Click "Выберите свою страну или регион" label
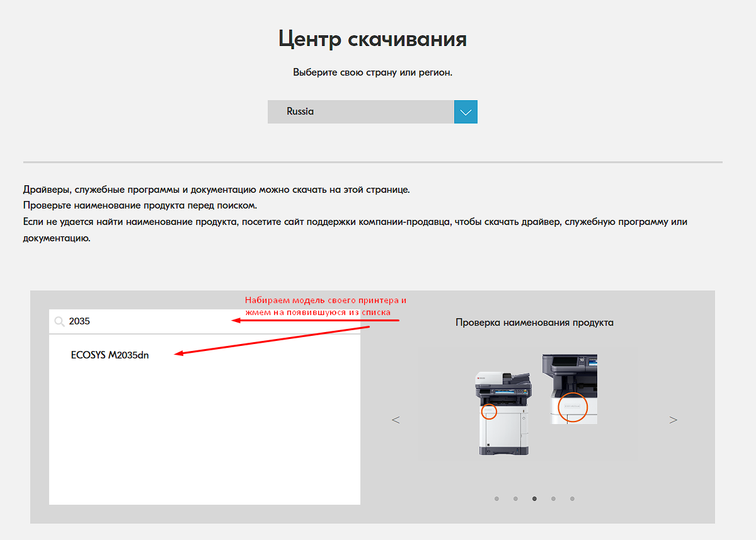Viewport: 756px width, 540px height. tap(372, 72)
